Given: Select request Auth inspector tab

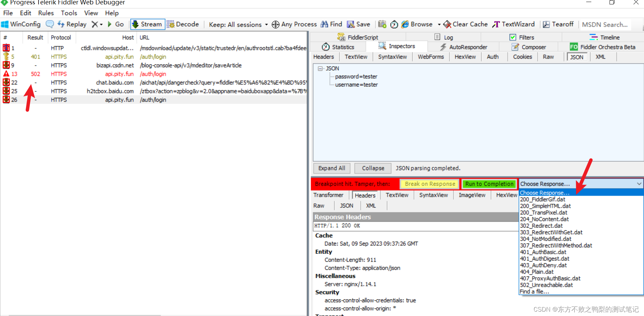Looking at the screenshot, I should pos(493,57).
